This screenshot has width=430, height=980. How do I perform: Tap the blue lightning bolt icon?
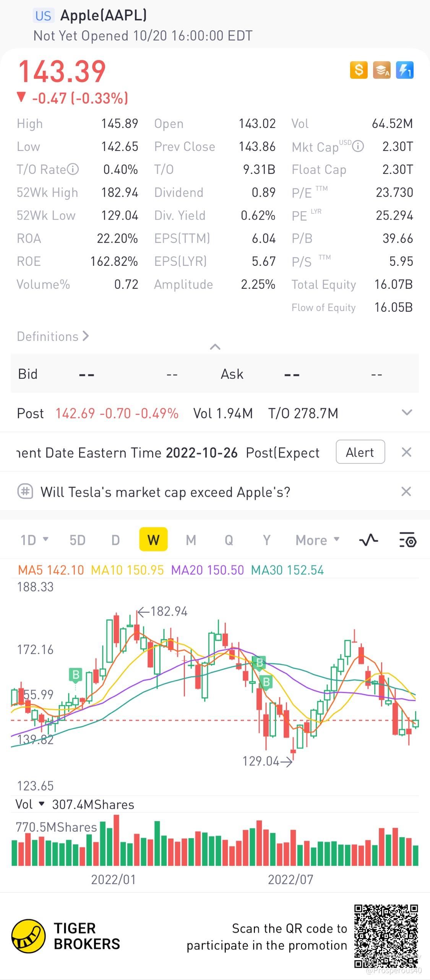click(404, 70)
